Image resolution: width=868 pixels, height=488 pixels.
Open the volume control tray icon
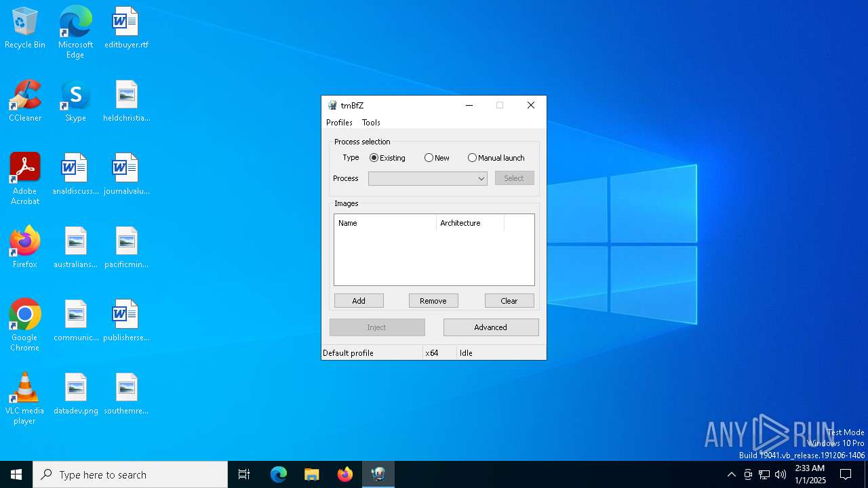pyautogui.click(x=781, y=474)
